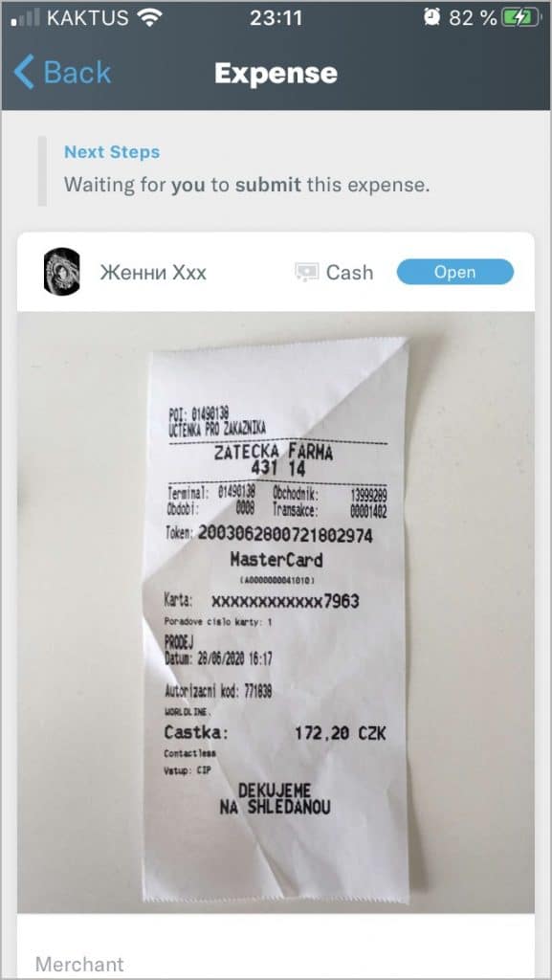Open the receipt photo preview

[276, 612]
